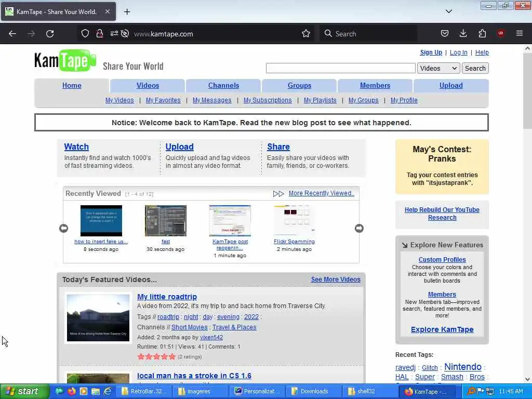Open My little roadtrip video thumbnail
This screenshot has height=399, width=532.
pyautogui.click(x=98, y=318)
